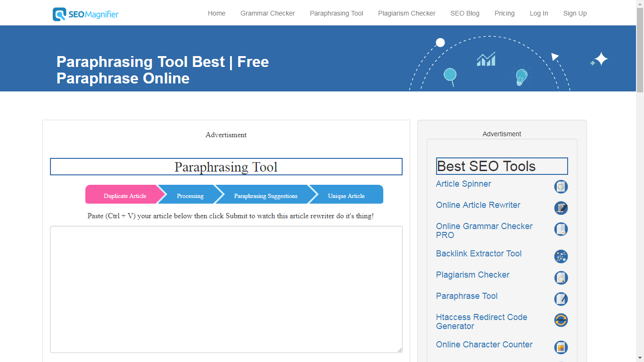Open Grammar Checker from top menu
This screenshot has height=362, width=644.
coord(267,13)
